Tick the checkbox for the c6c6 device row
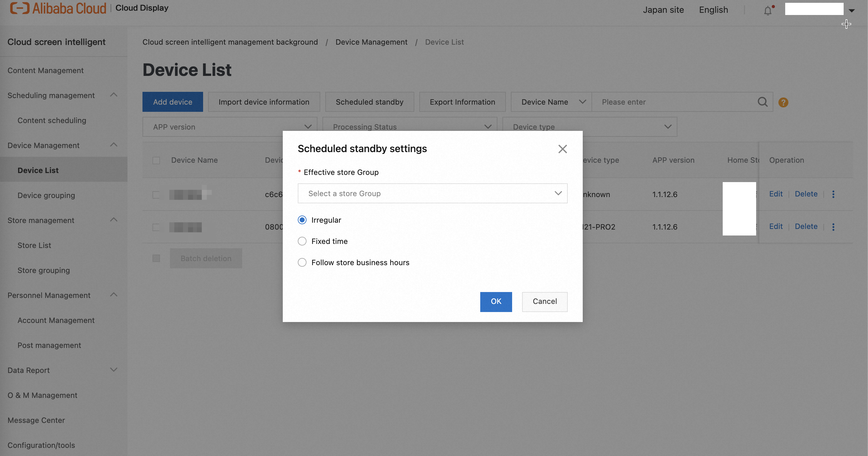The width and height of the screenshot is (868, 456). [156, 195]
